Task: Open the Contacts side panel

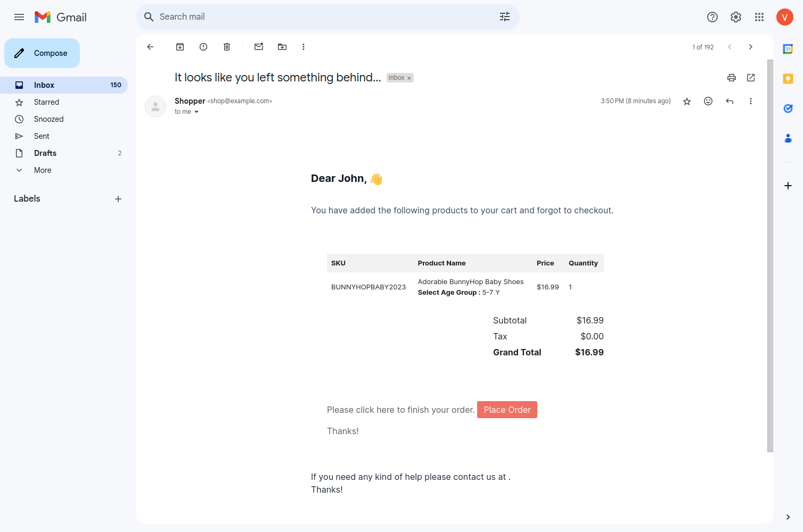Action: pos(788,138)
